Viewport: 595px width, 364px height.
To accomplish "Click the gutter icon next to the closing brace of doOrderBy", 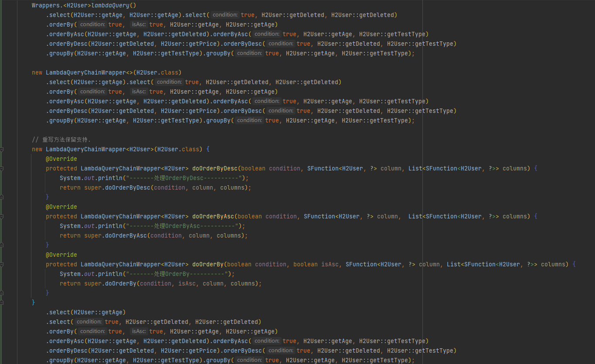I will [x=2, y=293].
